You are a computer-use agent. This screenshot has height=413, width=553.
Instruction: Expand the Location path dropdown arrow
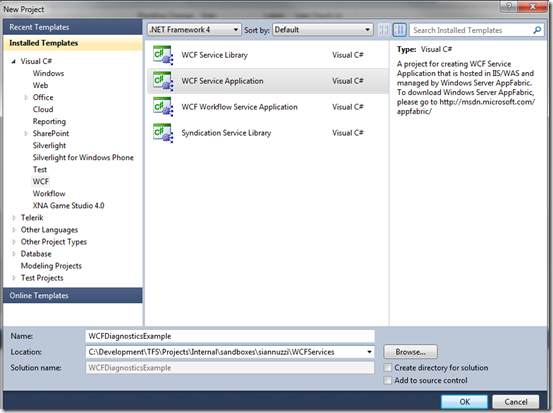point(369,352)
